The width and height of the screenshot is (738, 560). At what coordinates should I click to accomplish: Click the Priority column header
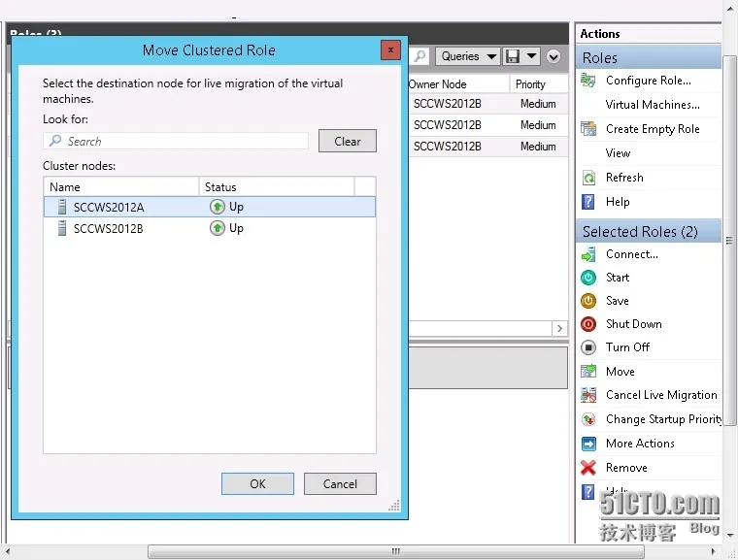point(539,84)
